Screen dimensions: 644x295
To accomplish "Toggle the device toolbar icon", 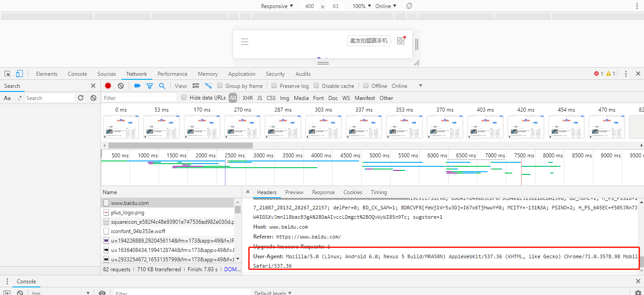I will (x=19, y=74).
